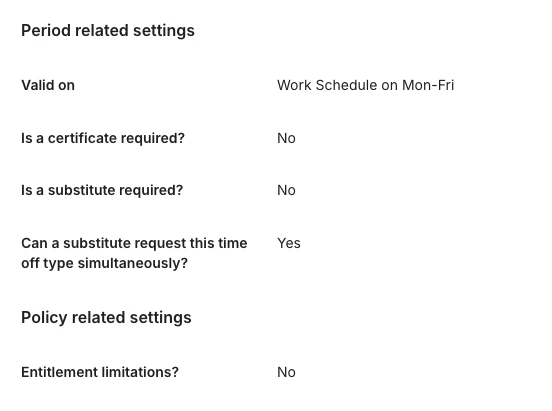The width and height of the screenshot is (552, 411).
Task: Select the Is a substitute required? label
Action: click(x=102, y=190)
